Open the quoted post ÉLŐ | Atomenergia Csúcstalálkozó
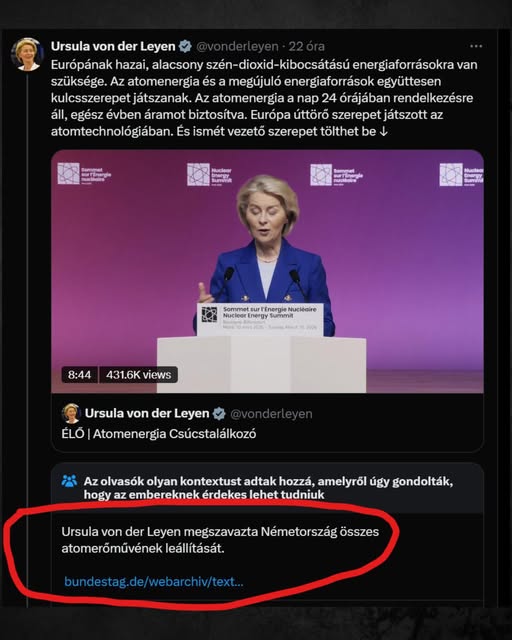The height and width of the screenshot is (640, 512). [x=267, y=423]
